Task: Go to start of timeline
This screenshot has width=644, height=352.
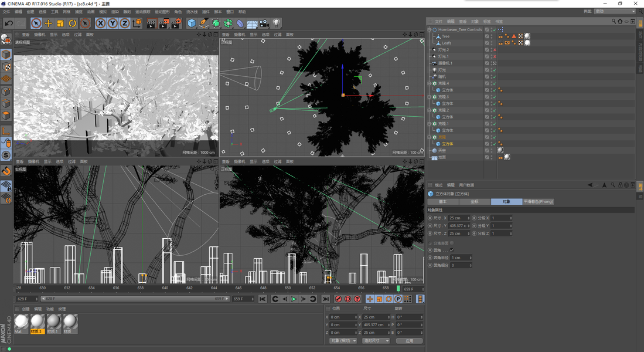Action: (x=263, y=299)
